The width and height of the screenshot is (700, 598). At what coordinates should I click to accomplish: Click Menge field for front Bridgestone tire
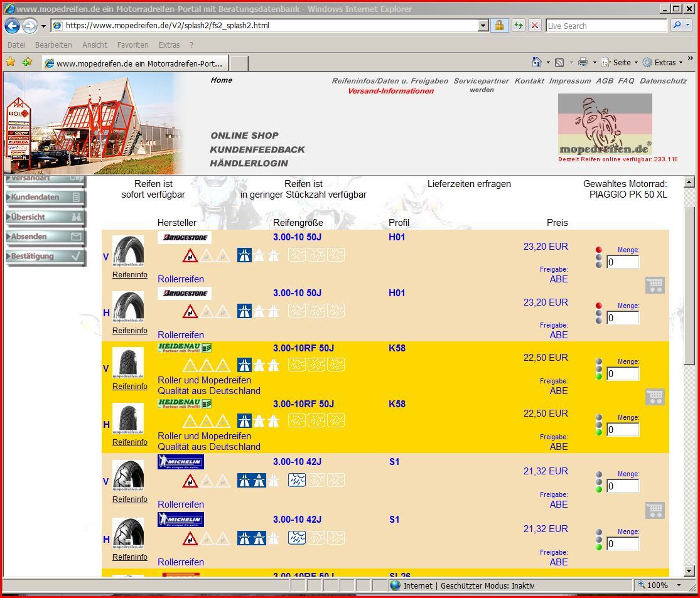622,262
